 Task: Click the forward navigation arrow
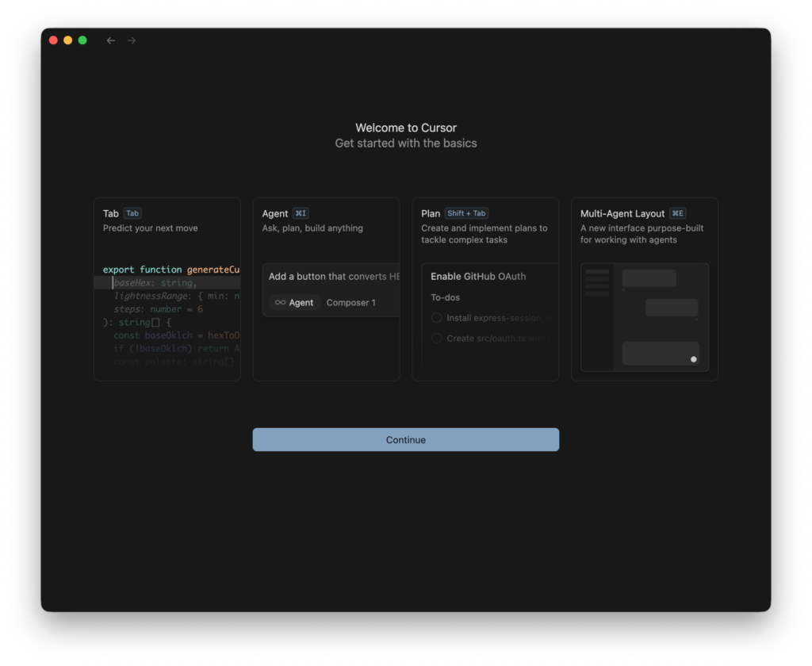[132, 40]
